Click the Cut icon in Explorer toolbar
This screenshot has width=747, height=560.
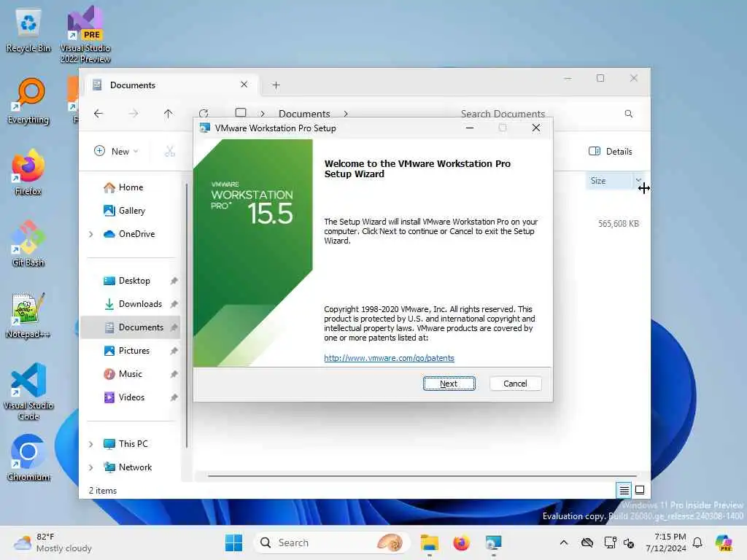pyautogui.click(x=169, y=152)
